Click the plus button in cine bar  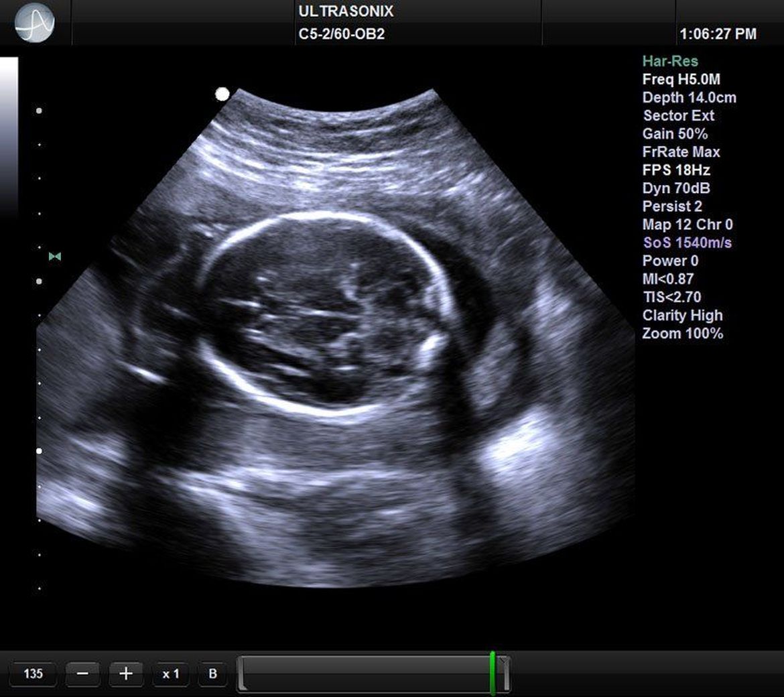point(126,674)
